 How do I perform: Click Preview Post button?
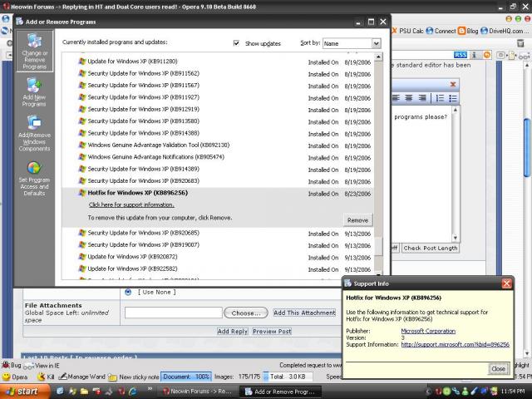click(x=272, y=331)
